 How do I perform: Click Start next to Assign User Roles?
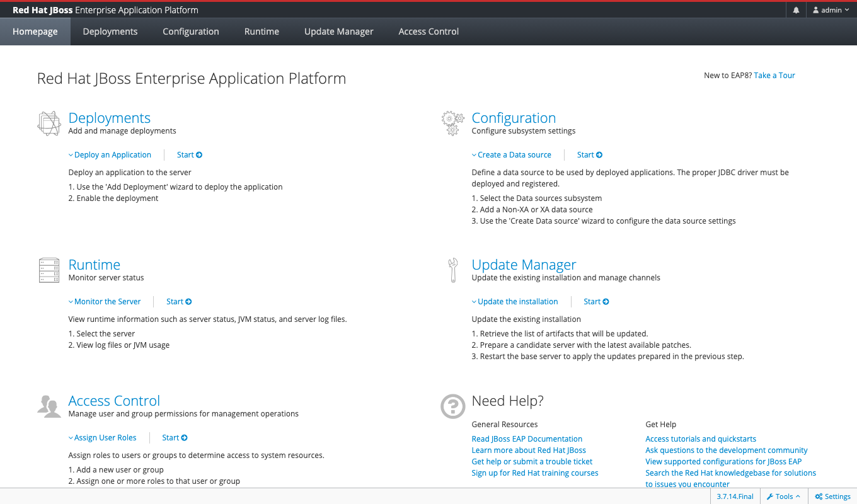coord(175,438)
